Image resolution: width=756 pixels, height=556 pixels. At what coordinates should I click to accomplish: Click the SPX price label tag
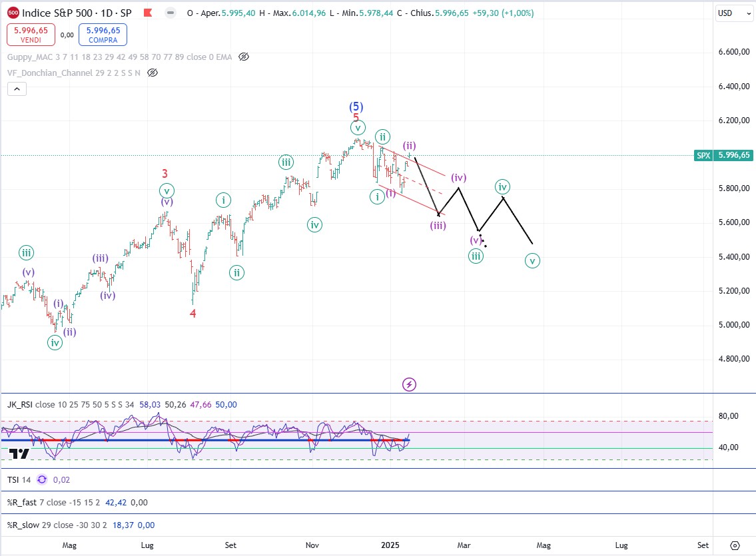click(703, 155)
